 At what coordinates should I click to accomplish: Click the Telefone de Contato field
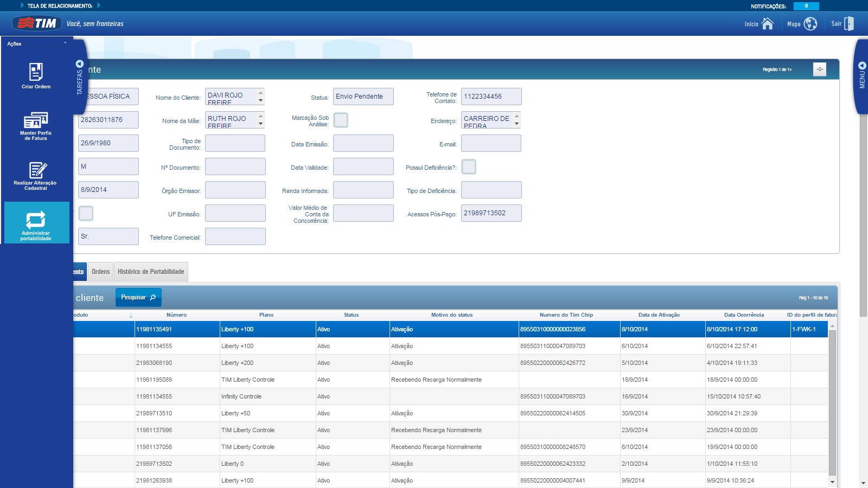[x=492, y=97]
